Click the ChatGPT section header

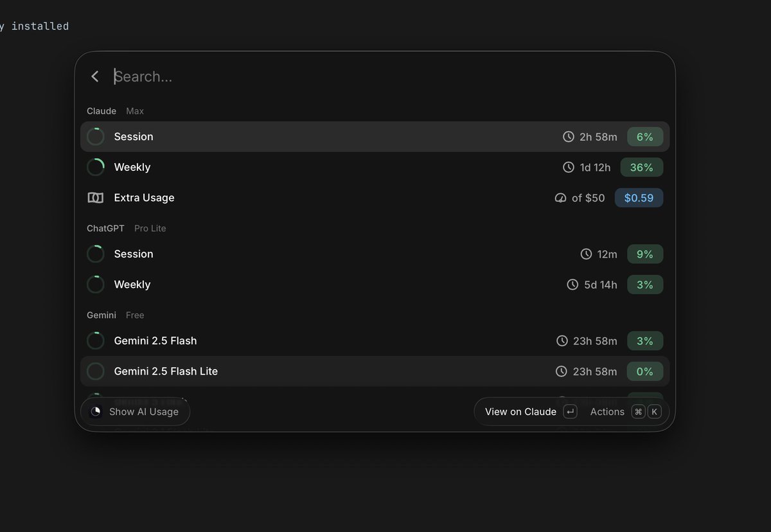click(106, 228)
